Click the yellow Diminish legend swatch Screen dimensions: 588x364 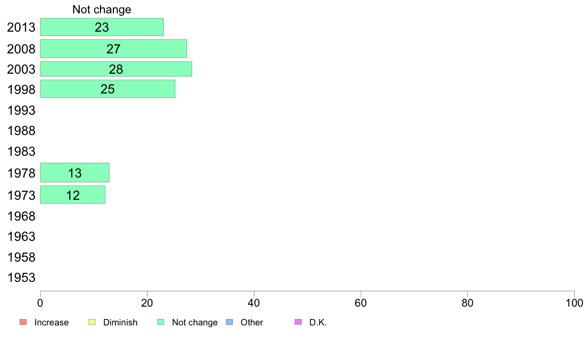pyautogui.click(x=92, y=322)
